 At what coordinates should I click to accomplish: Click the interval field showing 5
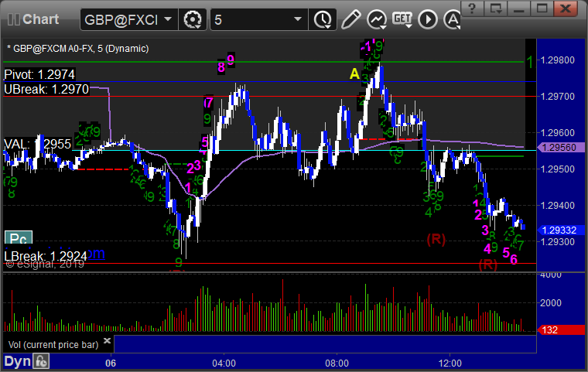pyautogui.click(x=251, y=19)
